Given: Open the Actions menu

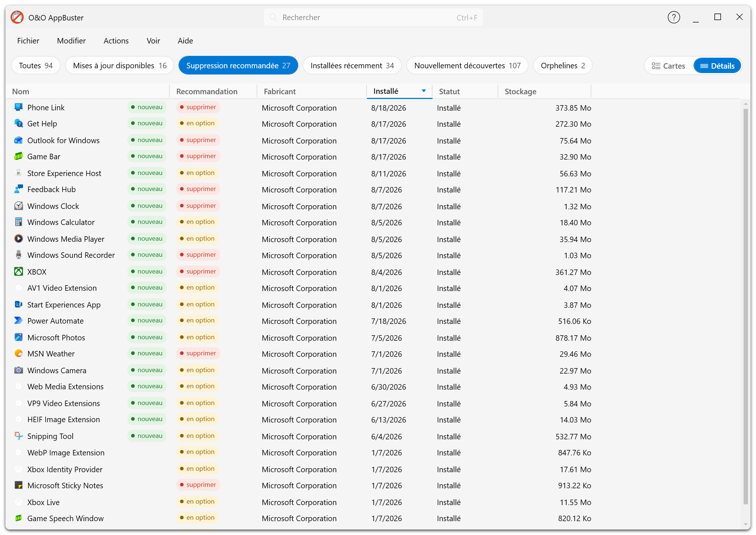Looking at the screenshot, I should pos(116,41).
